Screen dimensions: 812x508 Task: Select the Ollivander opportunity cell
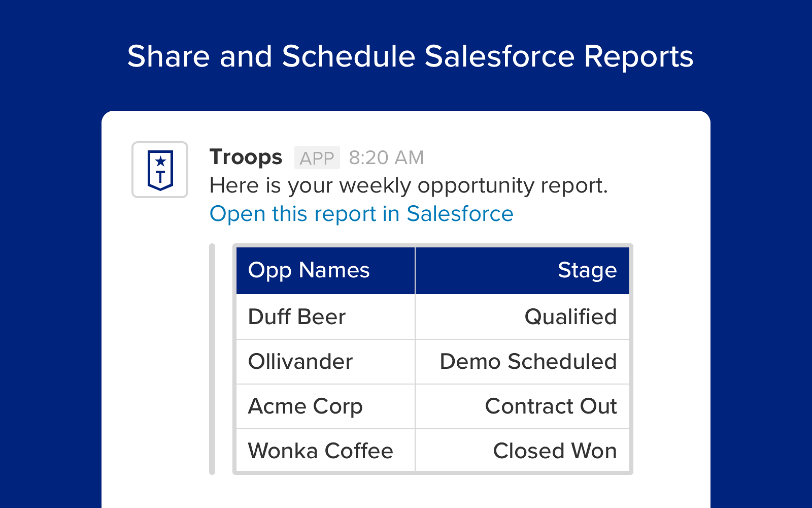(300, 362)
